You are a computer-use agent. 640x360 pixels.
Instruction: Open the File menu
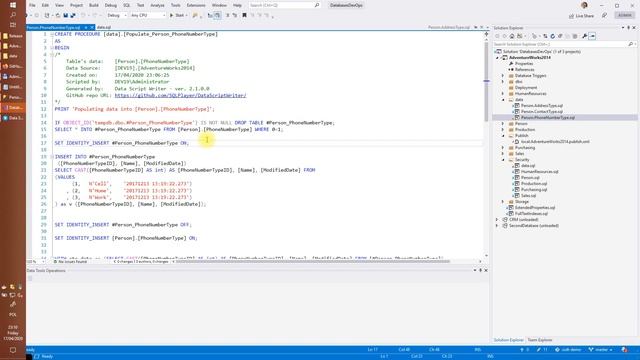(32, 5)
